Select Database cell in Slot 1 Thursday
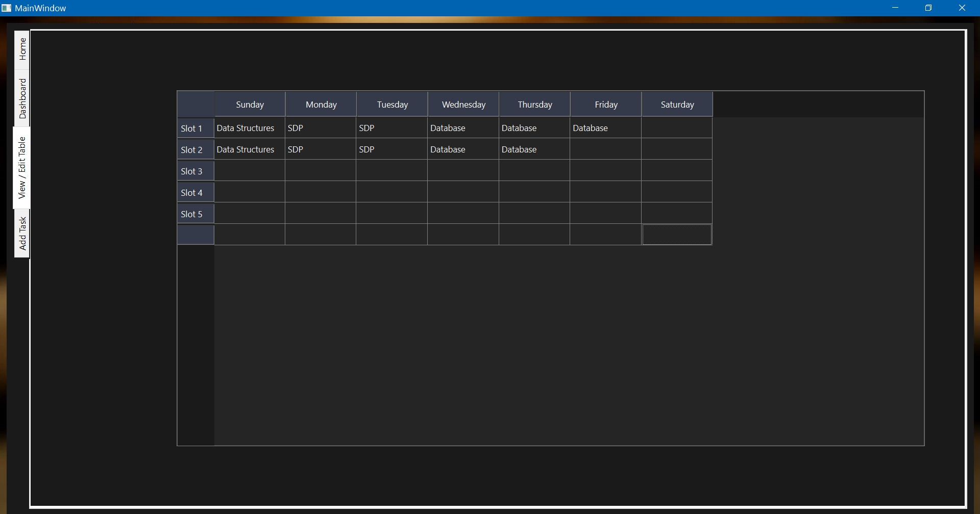The width and height of the screenshot is (980, 514). coord(534,128)
